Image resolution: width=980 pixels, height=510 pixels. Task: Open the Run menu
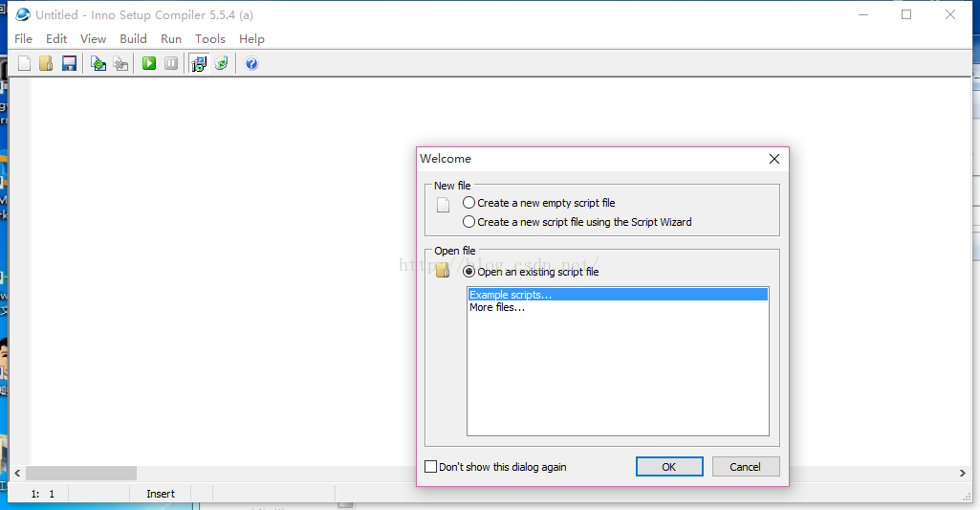pos(171,39)
